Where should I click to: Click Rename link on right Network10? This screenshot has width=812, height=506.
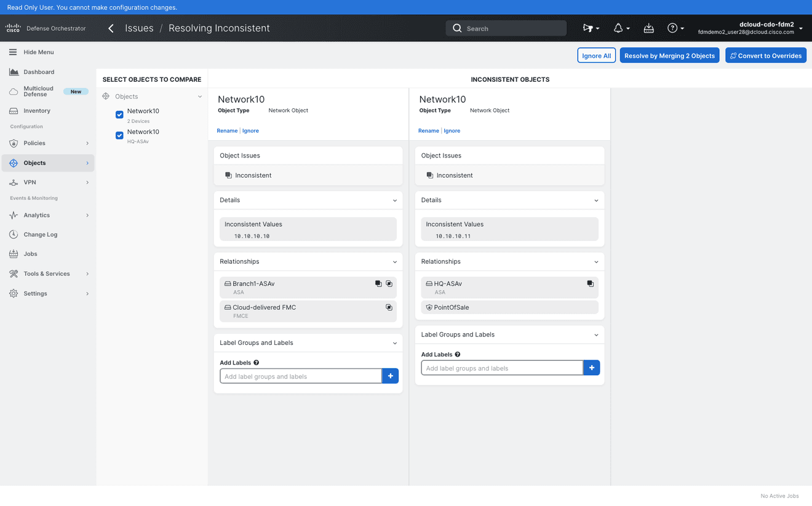(x=429, y=131)
